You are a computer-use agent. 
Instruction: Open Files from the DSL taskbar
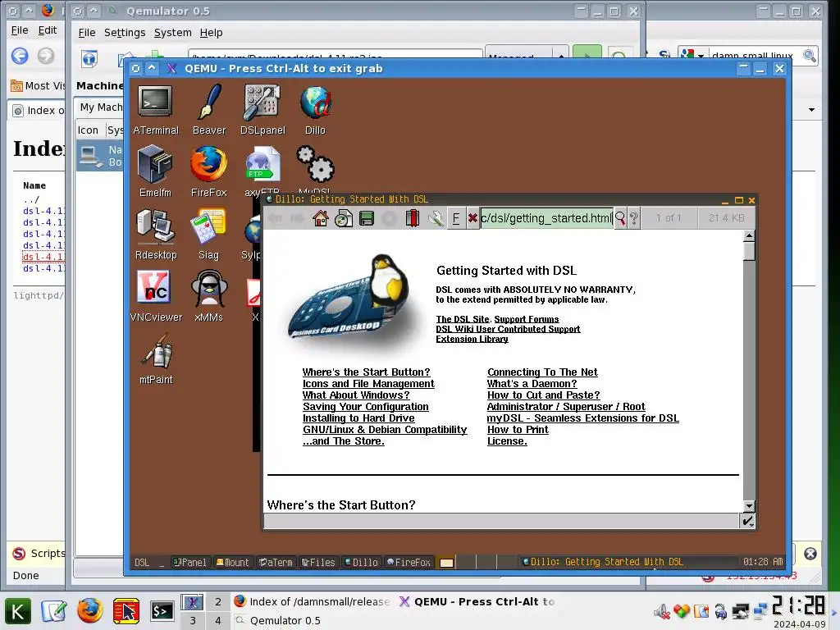pyautogui.click(x=318, y=562)
